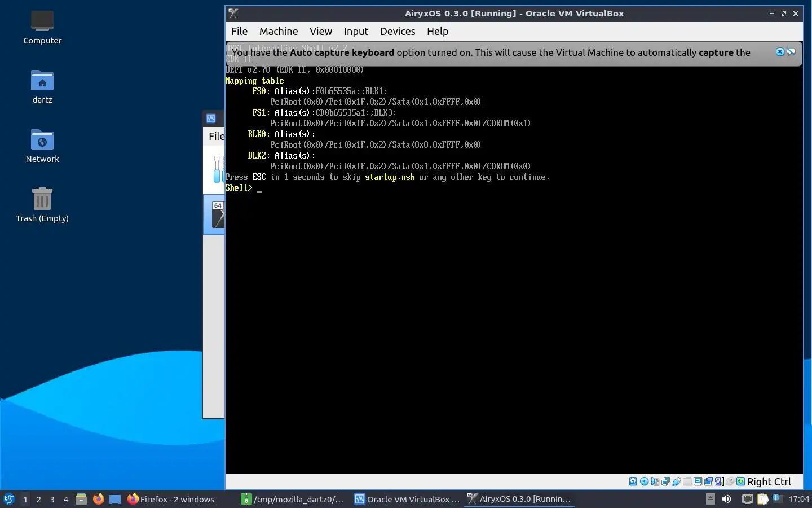Click the USB devices indicator icon

pos(677,481)
